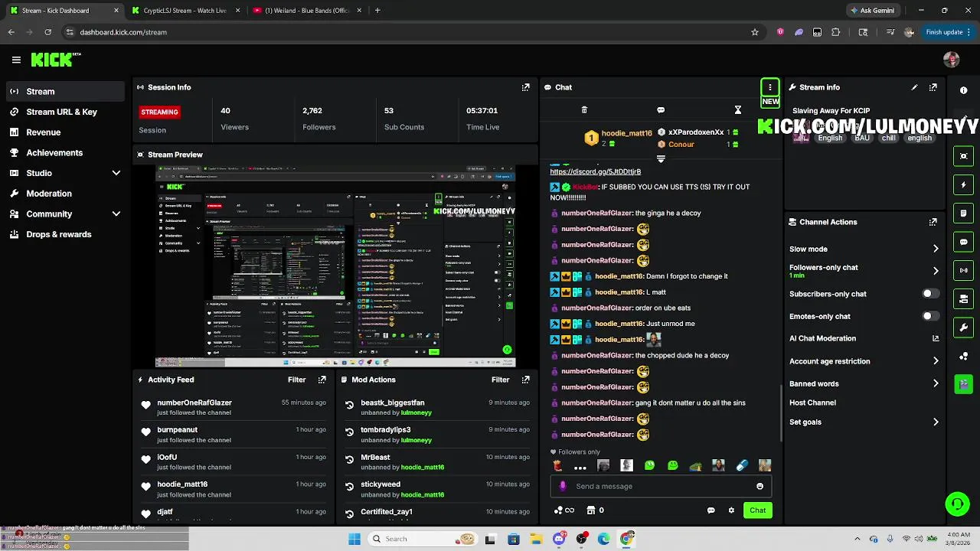Open Stream URL & Key page
The image size is (980, 551).
tap(64, 112)
